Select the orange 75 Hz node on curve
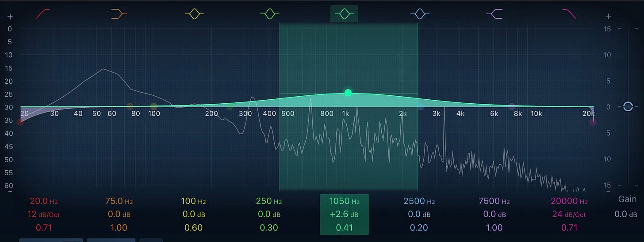Image resolution: width=644 pixels, height=242 pixels. [x=130, y=106]
